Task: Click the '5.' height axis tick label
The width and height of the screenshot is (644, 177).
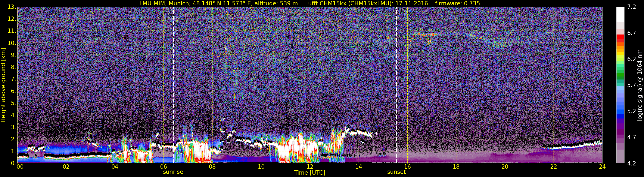Action: click(x=13, y=103)
